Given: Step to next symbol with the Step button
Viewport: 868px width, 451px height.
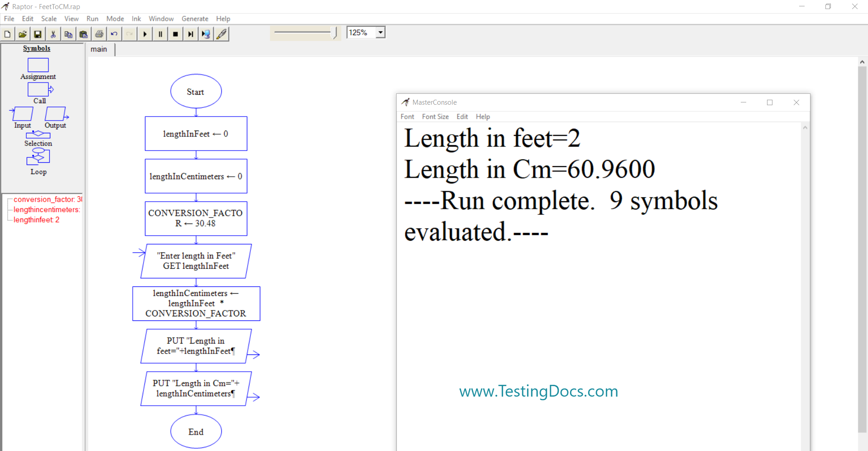Looking at the screenshot, I should (x=191, y=34).
